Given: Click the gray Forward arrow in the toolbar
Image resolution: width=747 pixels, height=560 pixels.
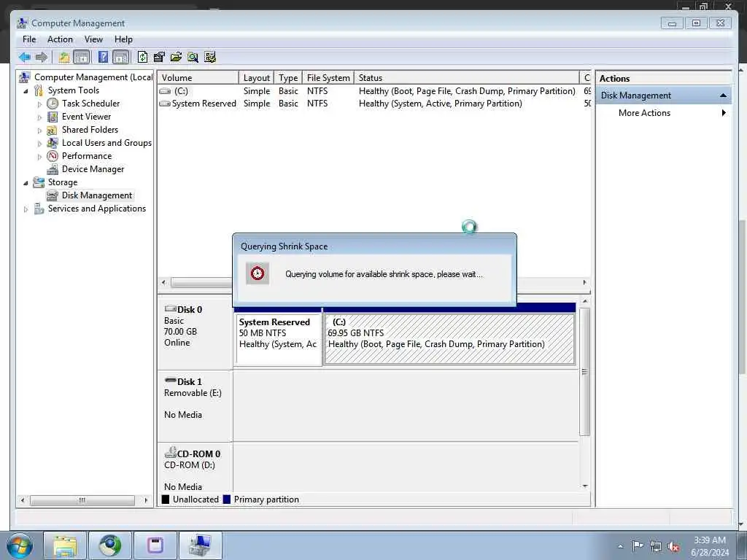Looking at the screenshot, I should 42,58.
